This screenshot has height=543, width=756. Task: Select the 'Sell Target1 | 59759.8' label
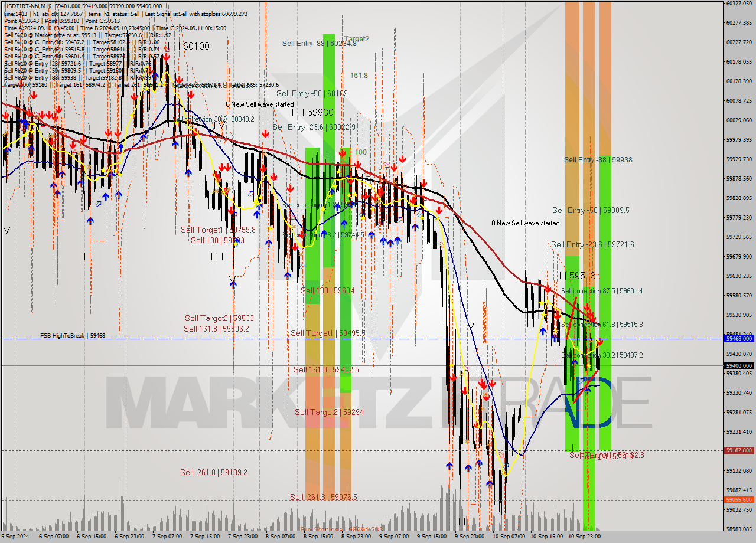coord(218,230)
